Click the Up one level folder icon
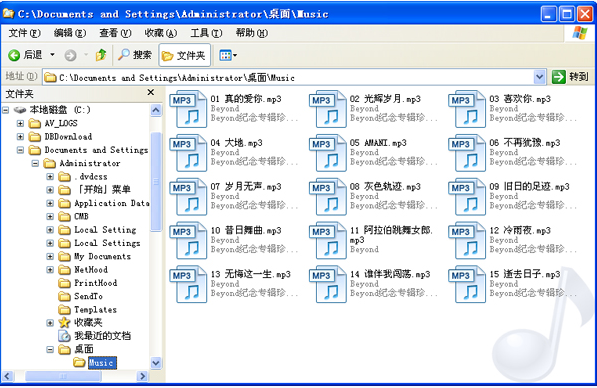597x388 pixels. pos(101,55)
